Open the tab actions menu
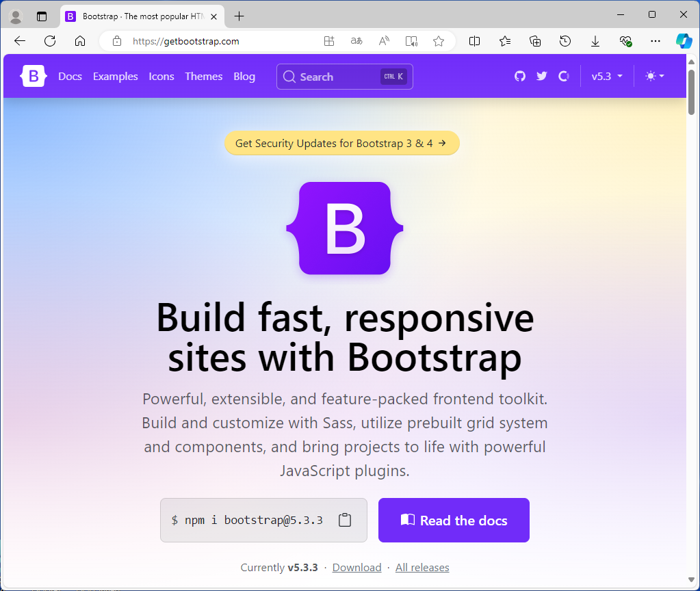Screen dimensions: 700x591 (x=42, y=16)
